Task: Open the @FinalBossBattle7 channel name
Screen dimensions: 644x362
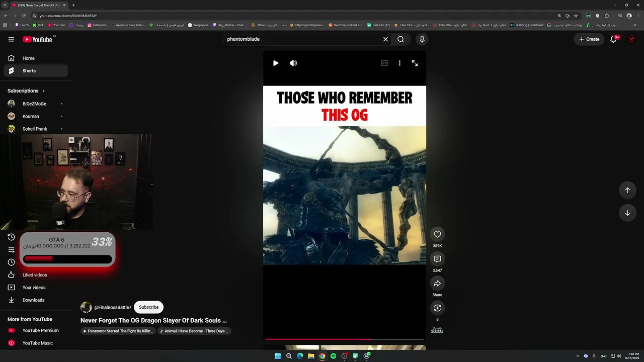Action: (x=113, y=307)
